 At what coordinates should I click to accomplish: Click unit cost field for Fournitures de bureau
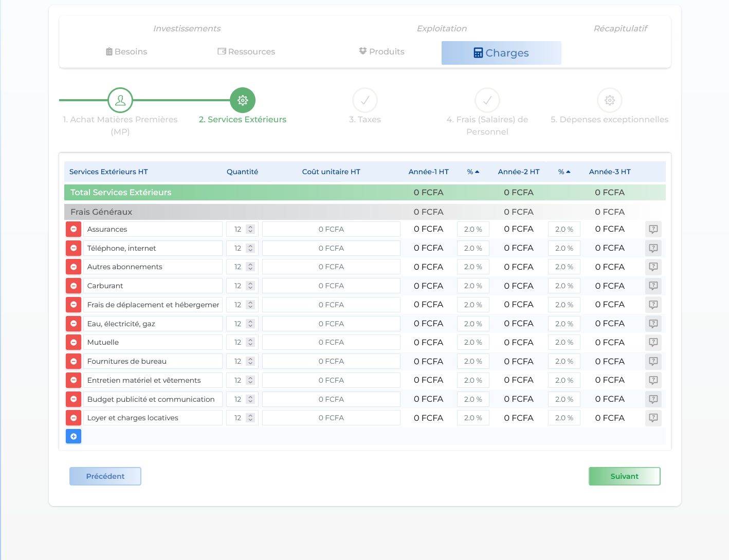pyautogui.click(x=331, y=361)
